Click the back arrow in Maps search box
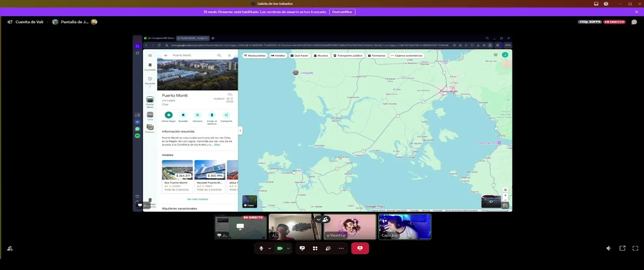The height and width of the screenshot is (270, 644). [166, 55]
